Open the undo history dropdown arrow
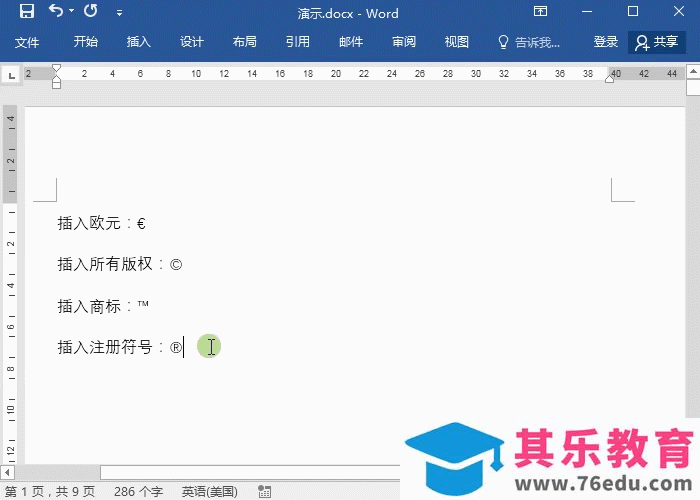The image size is (700, 500). (71, 11)
